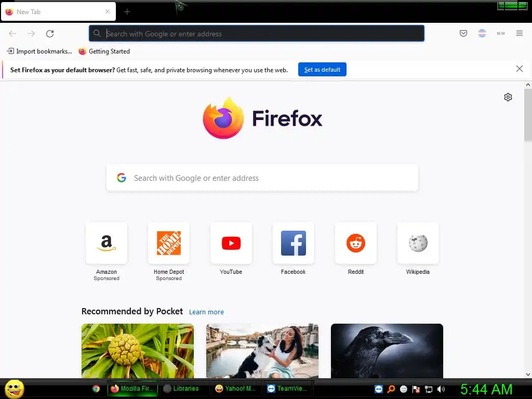
Task: Click the orange magnifier tray icon
Action: (391, 389)
